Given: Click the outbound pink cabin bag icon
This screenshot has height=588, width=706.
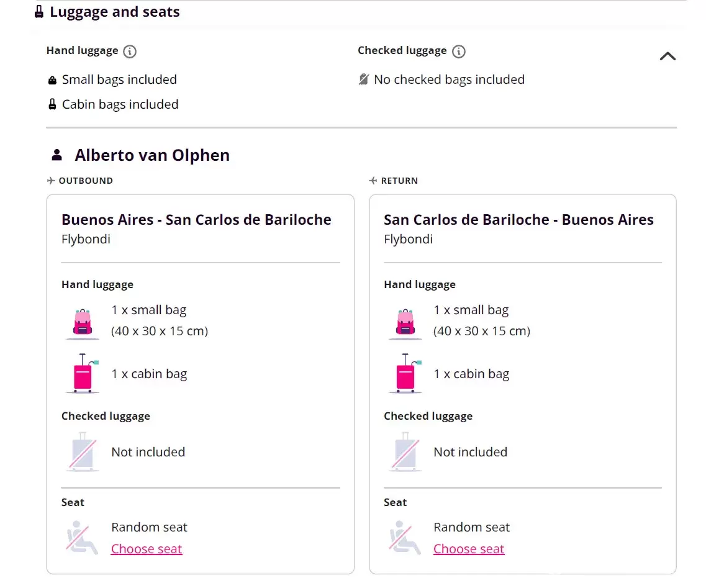Looking at the screenshot, I should (83, 374).
